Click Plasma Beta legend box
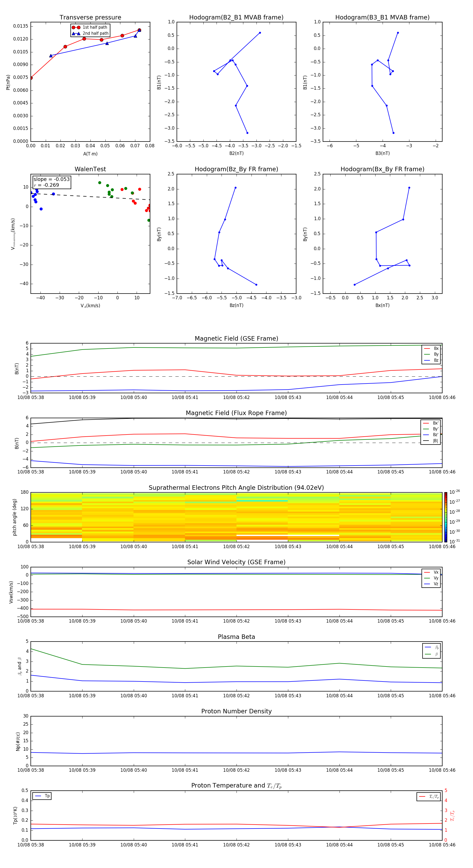The image size is (473, 868). 431,651
